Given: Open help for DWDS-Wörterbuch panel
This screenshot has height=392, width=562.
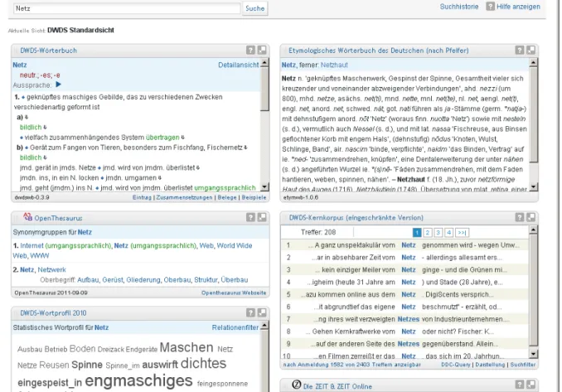Looking at the screenshot, I should tap(250, 51).
